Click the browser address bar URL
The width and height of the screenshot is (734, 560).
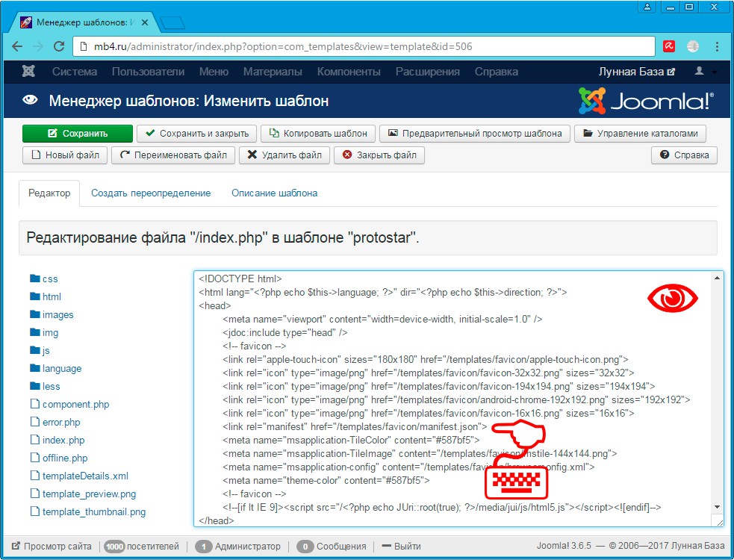click(284, 46)
